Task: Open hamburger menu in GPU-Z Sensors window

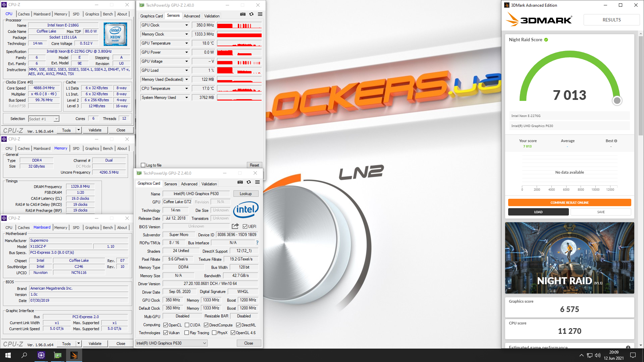Action: pyautogui.click(x=260, y=14)
